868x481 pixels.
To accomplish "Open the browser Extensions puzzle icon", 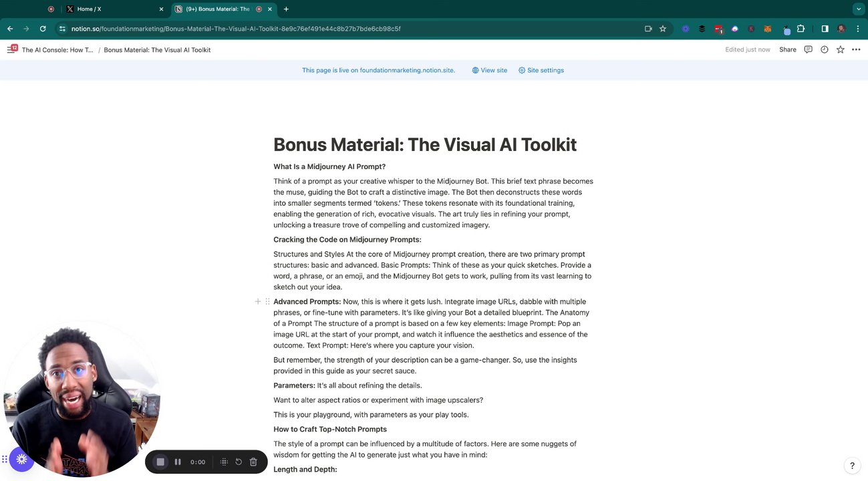I will [801, 29].
